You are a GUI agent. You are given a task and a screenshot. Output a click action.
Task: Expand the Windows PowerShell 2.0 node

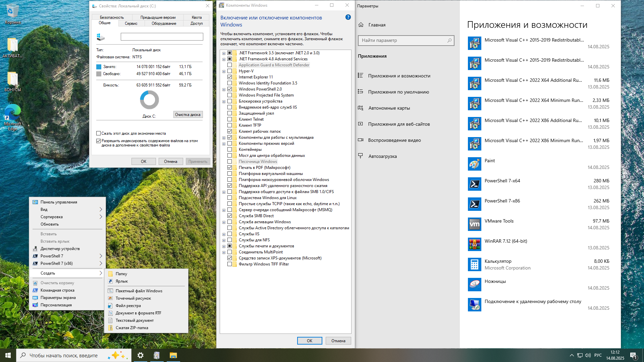pyautogui.click(x=224, y=89)
